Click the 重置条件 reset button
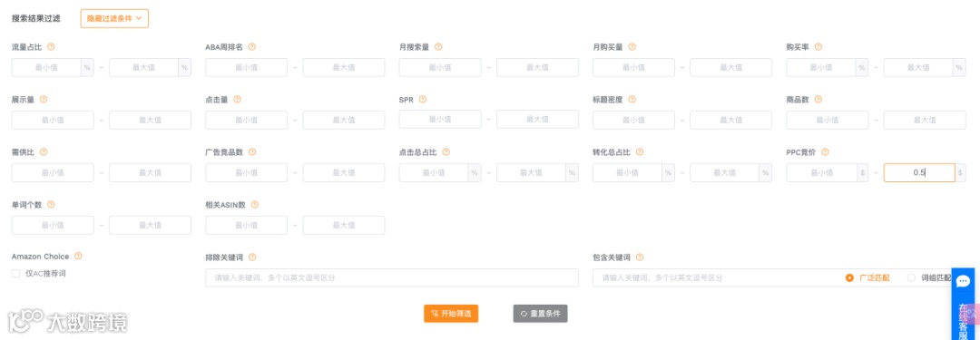This screenshot has height=340, width=980. coord(541,313)
